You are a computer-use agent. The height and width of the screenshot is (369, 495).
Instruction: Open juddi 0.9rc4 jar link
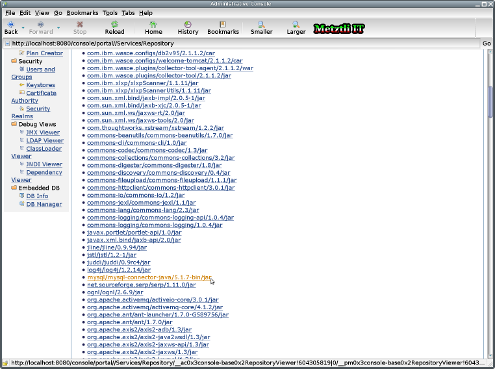pos(119,262)
